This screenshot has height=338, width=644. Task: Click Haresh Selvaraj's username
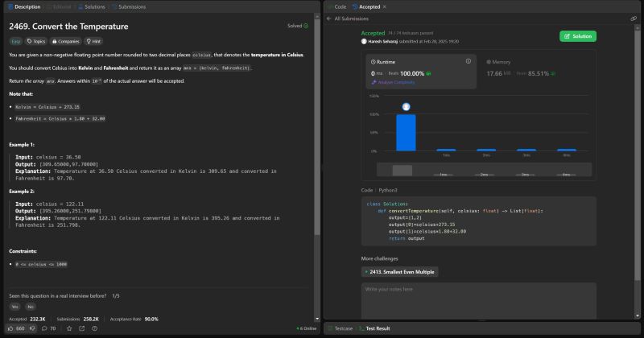382,42
